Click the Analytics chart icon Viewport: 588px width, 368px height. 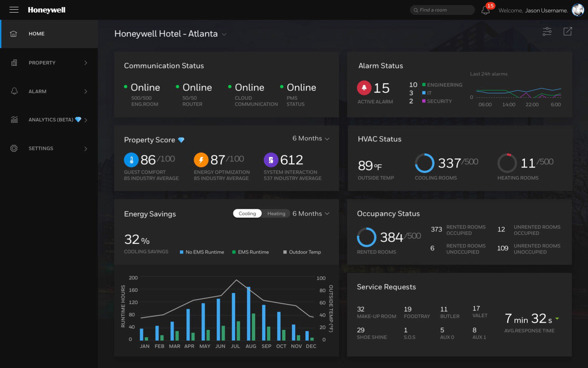(x=14, y=120)
